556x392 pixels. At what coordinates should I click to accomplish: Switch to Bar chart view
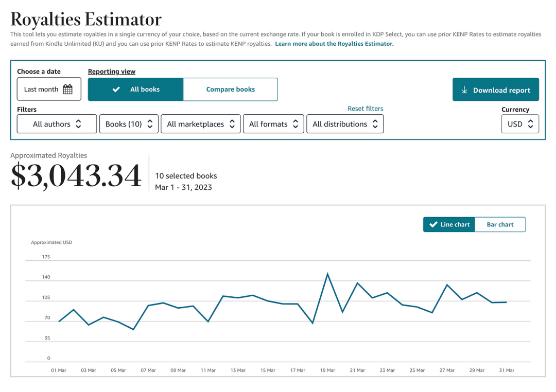click(x=500, y=225)
